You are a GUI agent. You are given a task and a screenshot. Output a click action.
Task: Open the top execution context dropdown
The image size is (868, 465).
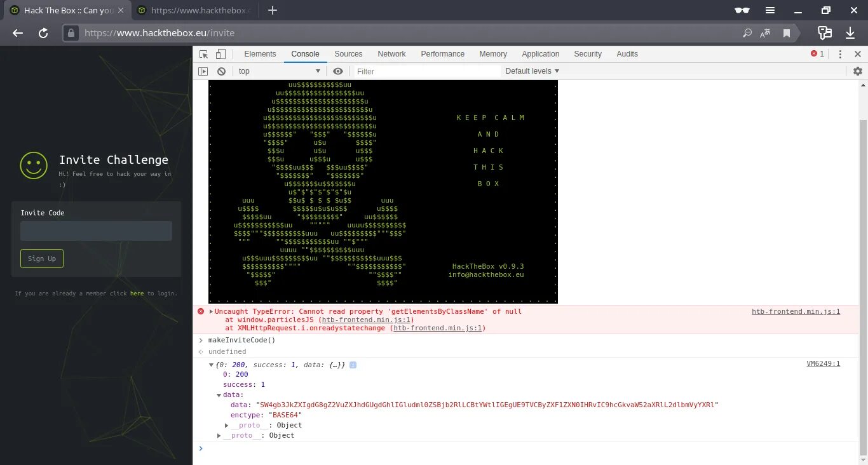click(x=280, y=71)
